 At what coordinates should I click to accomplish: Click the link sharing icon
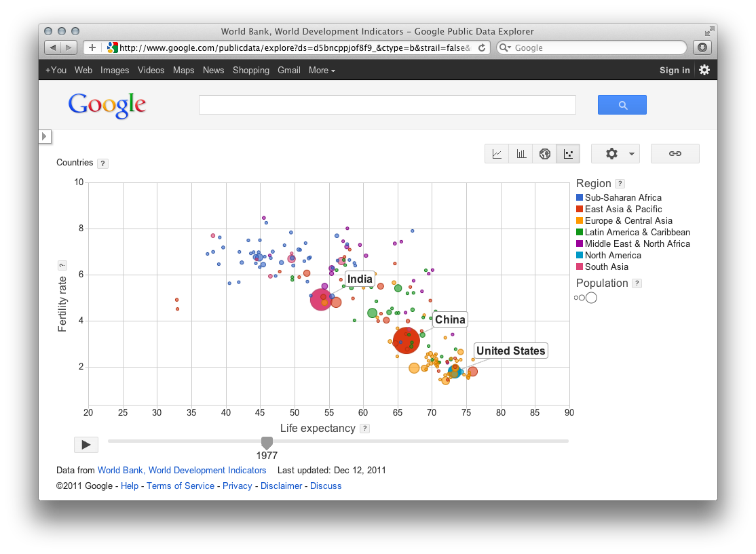[675, 153]
